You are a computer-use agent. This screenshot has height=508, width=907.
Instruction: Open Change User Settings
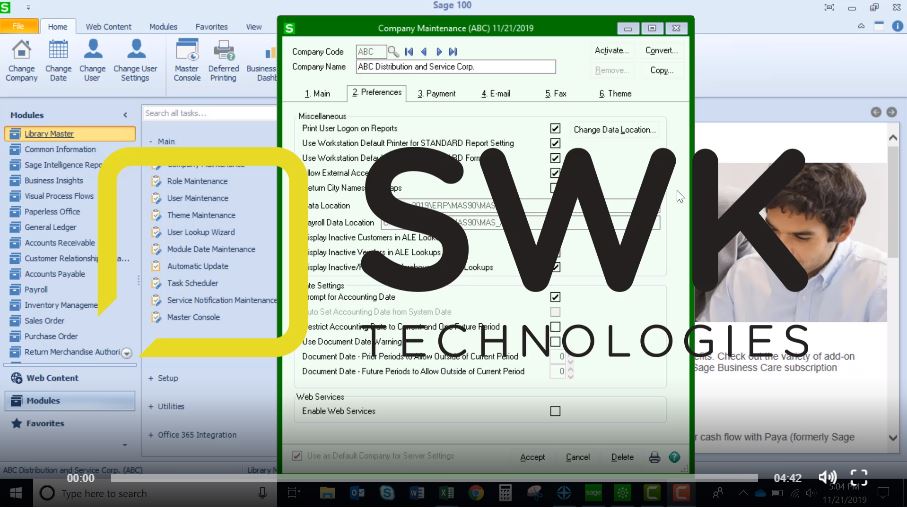135,60
